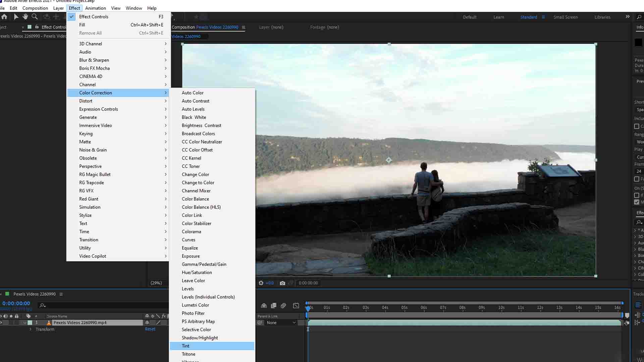The height and width of the screenshot is (362, 644).
Task: Toggle shy switch for Pexels Videos layer
Action: [147, 323]
